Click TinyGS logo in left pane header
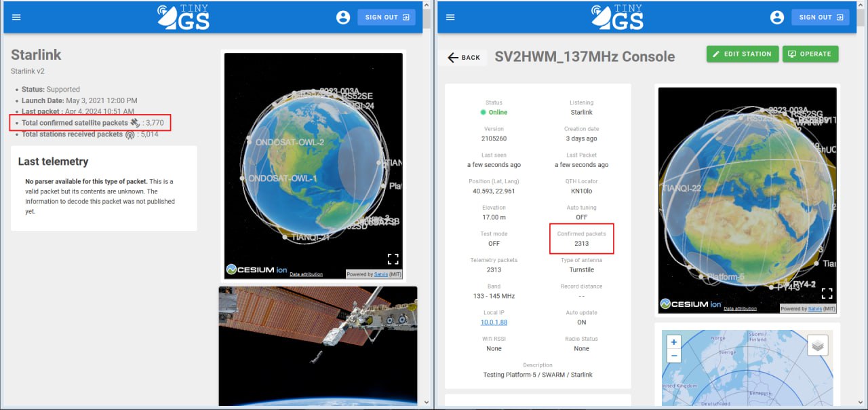868x410 pixels. [x=183, y=18]
